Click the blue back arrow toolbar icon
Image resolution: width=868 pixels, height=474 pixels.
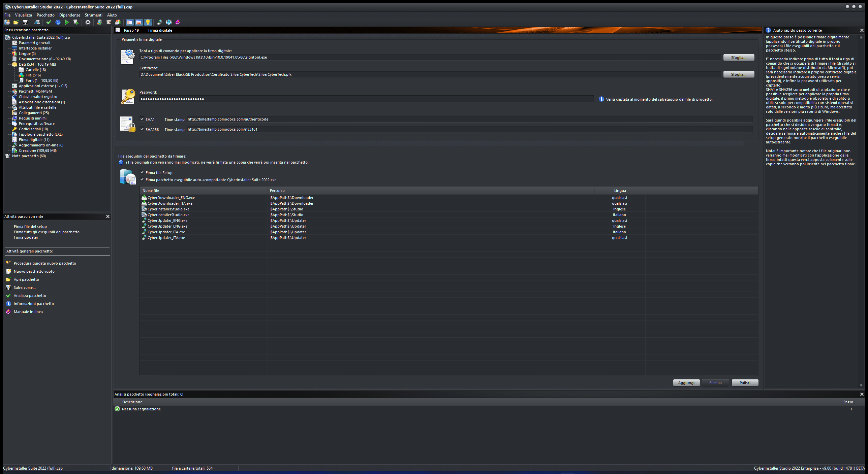(x=37, y=22)
